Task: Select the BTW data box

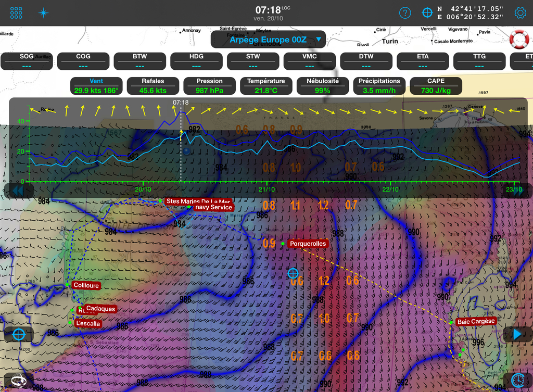Action: coord(139,61)
